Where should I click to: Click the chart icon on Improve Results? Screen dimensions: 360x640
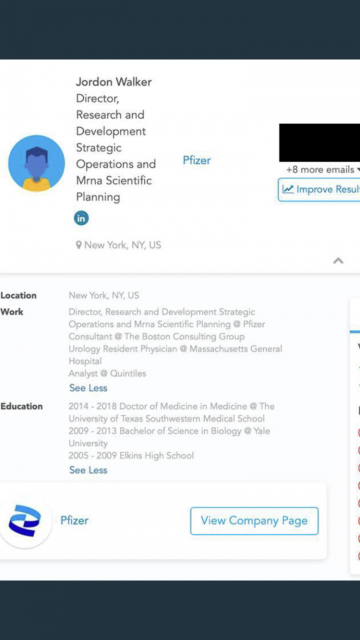(288, 189)
